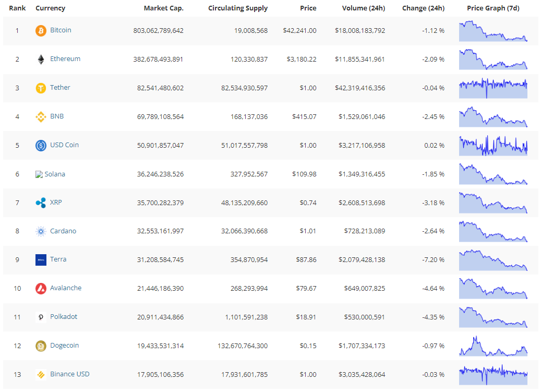Click the Binance USD logo icon
The width and height of the screenshot is (541, 392).
[41, 374]
